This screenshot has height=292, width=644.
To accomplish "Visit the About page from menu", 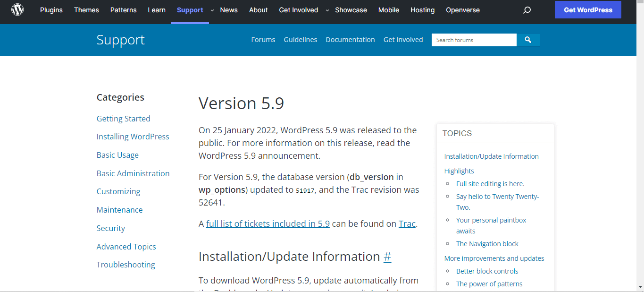I will 259,10.
